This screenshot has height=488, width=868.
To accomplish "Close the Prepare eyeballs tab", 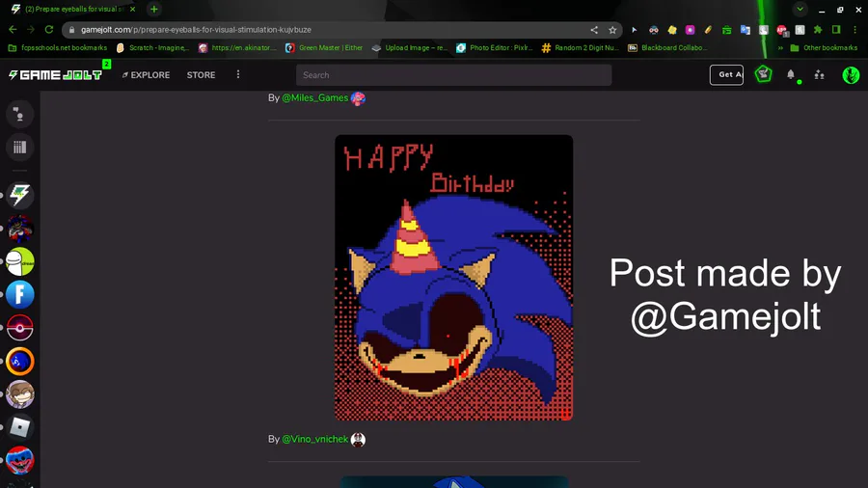I will (132, 10).
